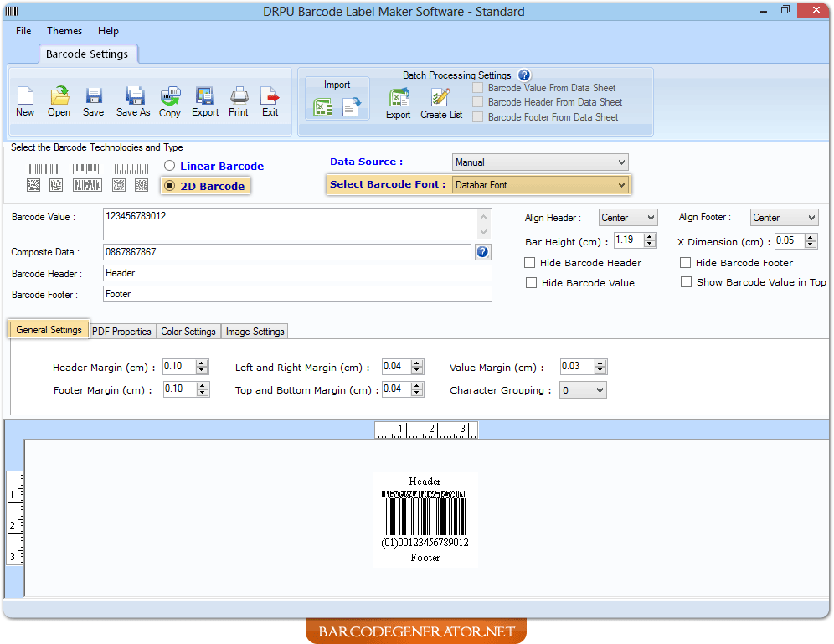Expand the Data Source dropdown
The image size is (834, 644).
620,162
